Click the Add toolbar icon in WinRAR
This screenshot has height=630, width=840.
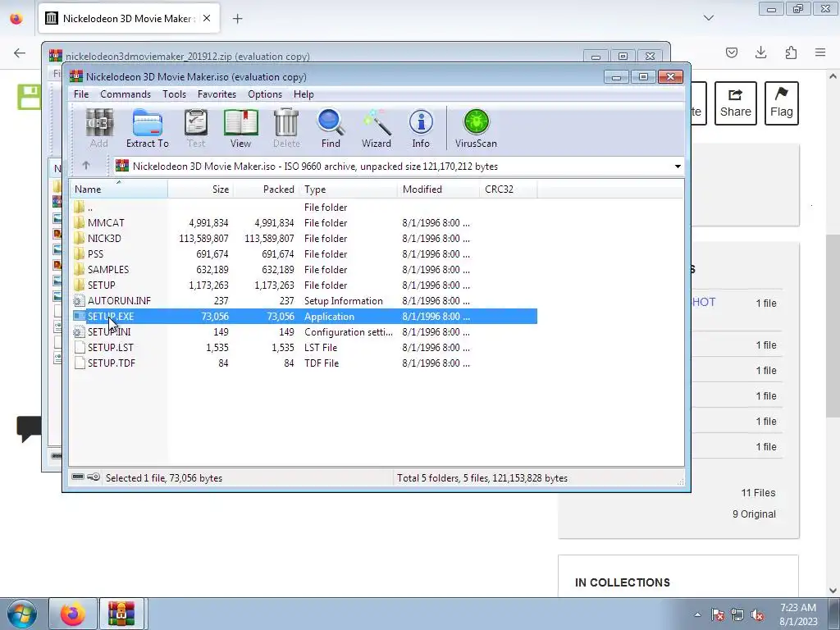click(x=99, y=129)
